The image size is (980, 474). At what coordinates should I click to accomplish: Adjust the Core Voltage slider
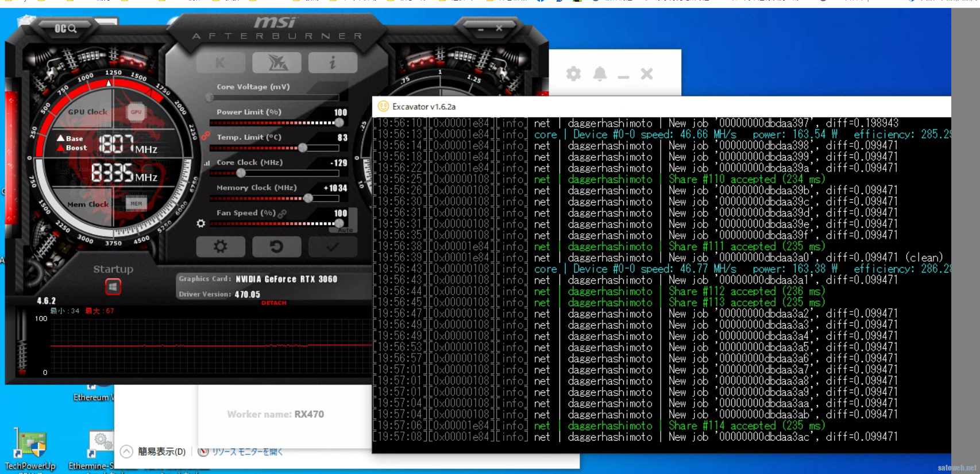(275, 98)
